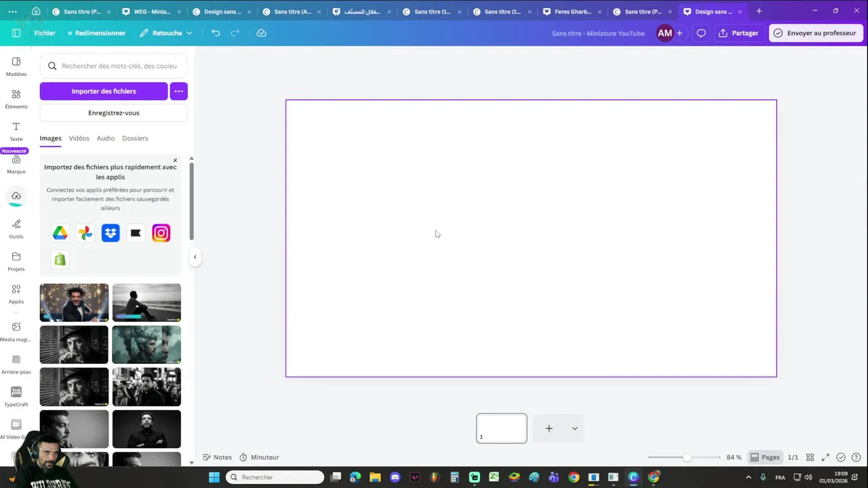Open a new browser tab with plus
The image size is (868, 488).
coord(759,12)
